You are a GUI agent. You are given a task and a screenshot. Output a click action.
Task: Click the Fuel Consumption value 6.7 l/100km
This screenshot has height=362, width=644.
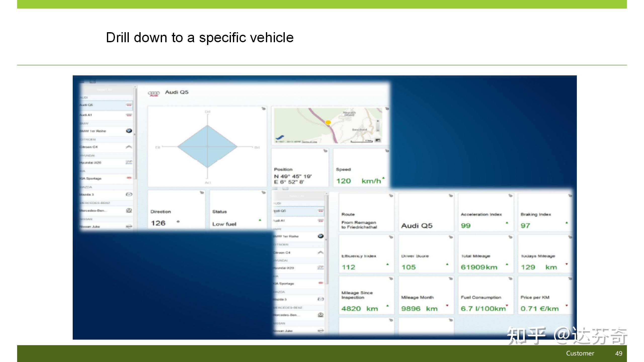pyautogui.click(x=483, y=309)
